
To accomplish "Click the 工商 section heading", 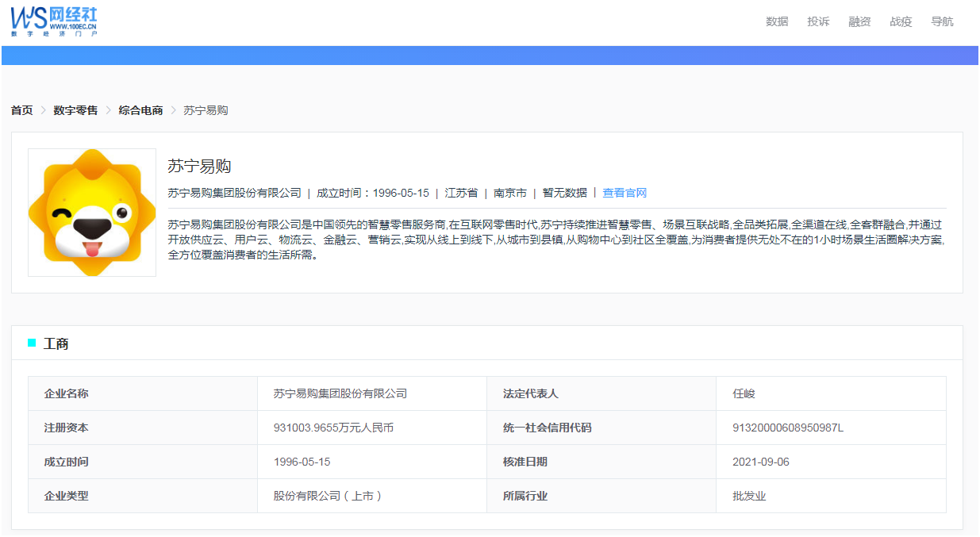I will point(56,343).
